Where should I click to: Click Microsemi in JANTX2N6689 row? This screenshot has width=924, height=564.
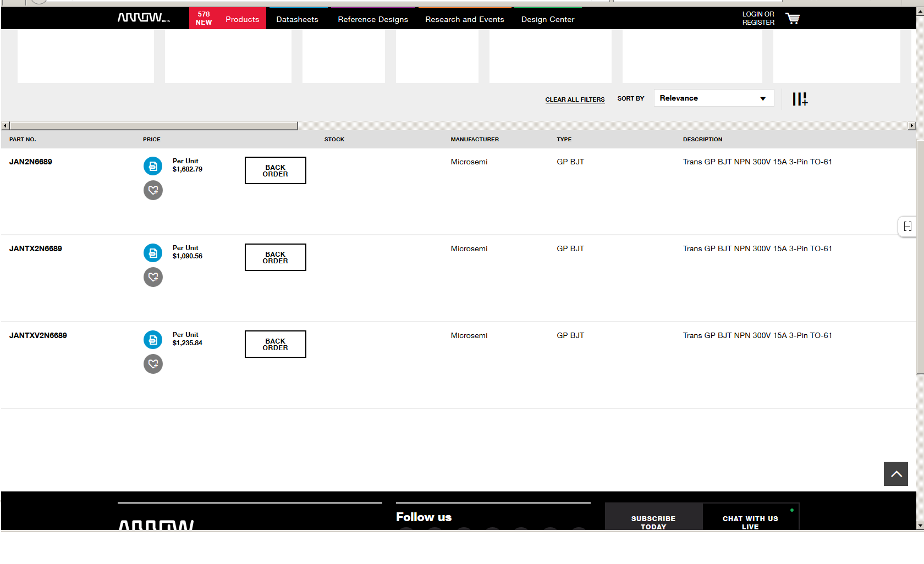469,248
